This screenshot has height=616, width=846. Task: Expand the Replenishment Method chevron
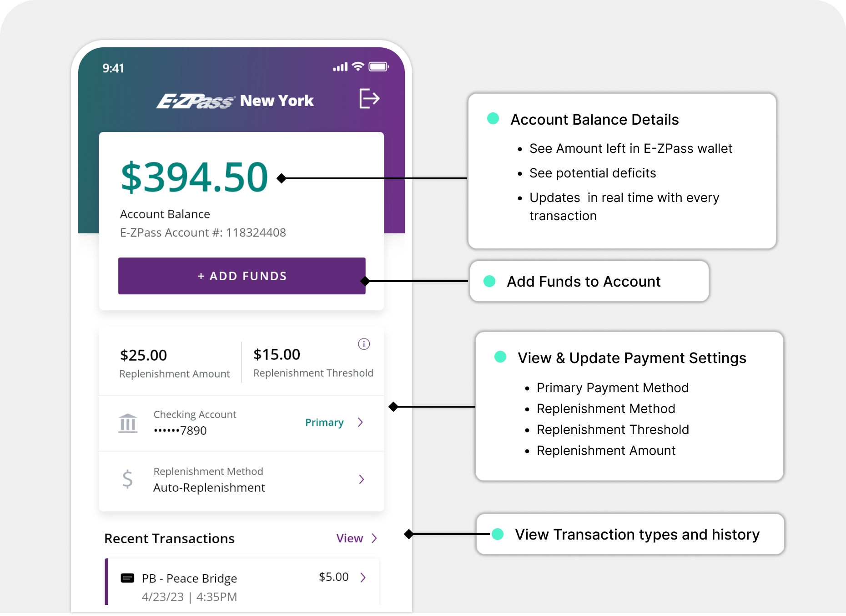pyautogui.click(x=362, y=479)
